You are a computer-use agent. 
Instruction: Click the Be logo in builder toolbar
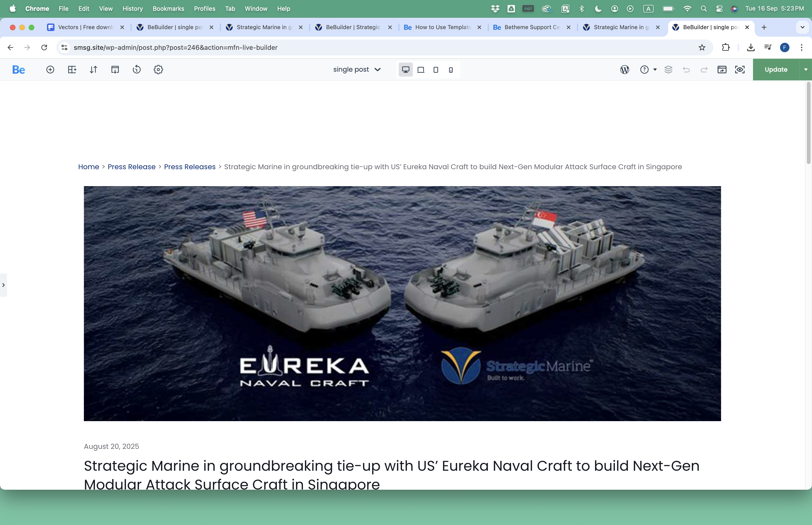point(18,70)
